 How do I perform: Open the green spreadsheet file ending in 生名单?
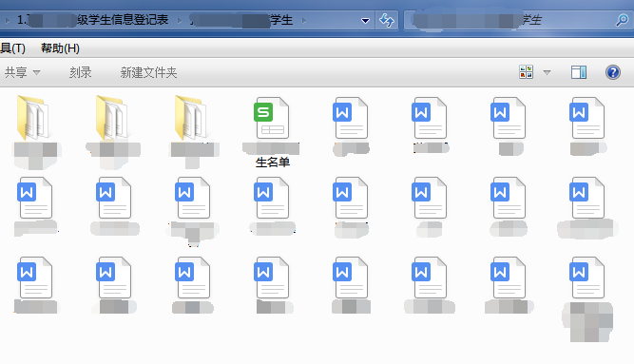271,119
